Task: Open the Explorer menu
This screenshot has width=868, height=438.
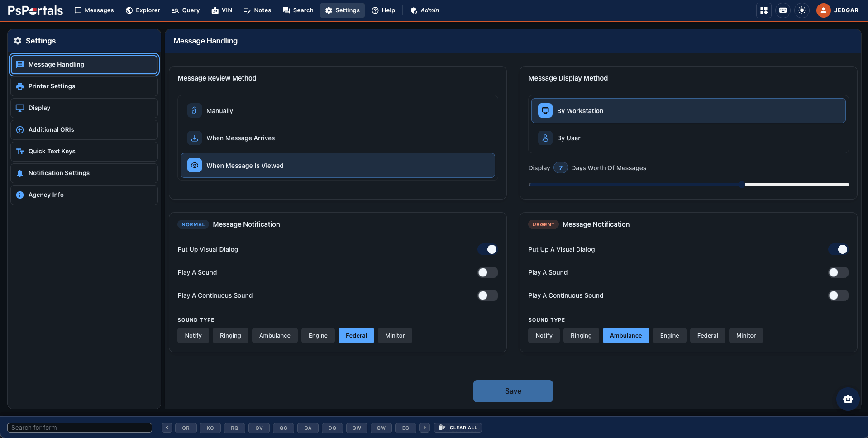Action: pyautogui.click(x=143, y=10)
